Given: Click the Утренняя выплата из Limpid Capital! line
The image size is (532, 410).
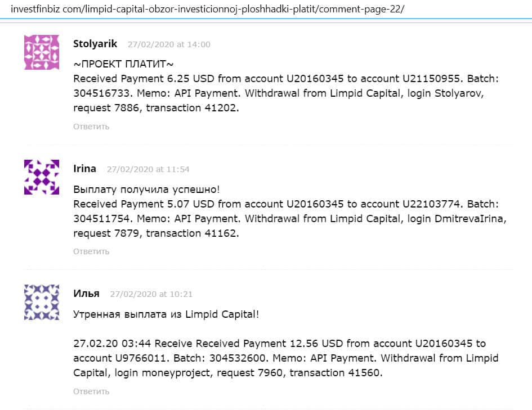Looking at the screenshot, I should point(166,314).
